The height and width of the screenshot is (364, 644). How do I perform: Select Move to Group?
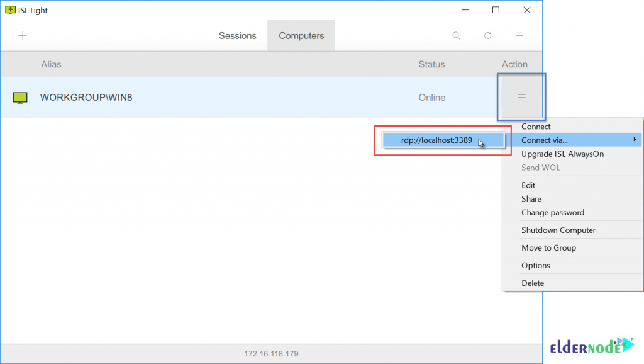[x=547, y=247]
